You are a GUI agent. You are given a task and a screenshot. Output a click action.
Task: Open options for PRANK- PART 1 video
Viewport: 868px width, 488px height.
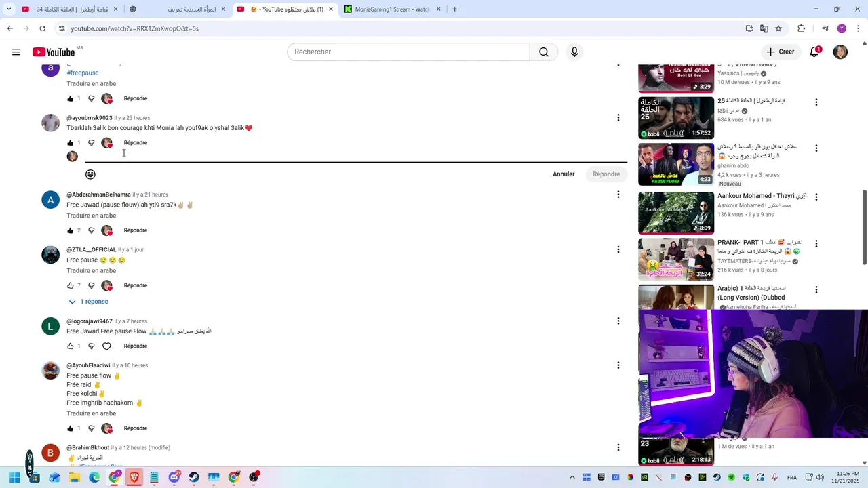tap(816, 243)
